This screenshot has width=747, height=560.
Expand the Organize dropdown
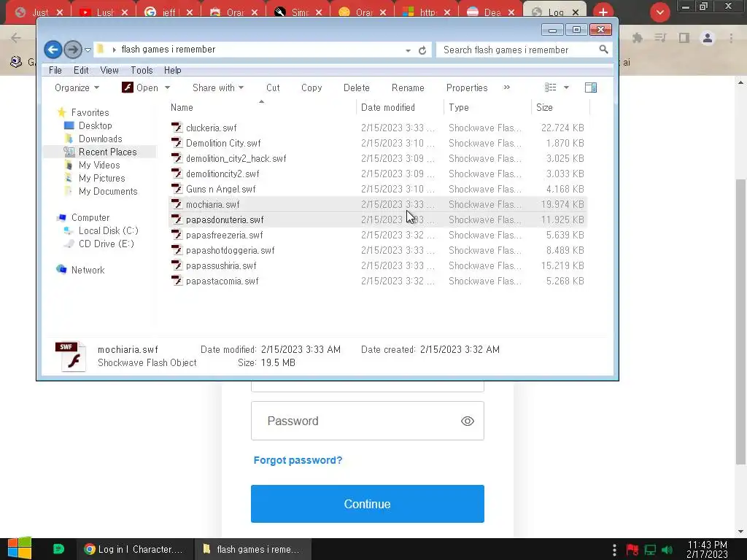click(x=77, y=87)
